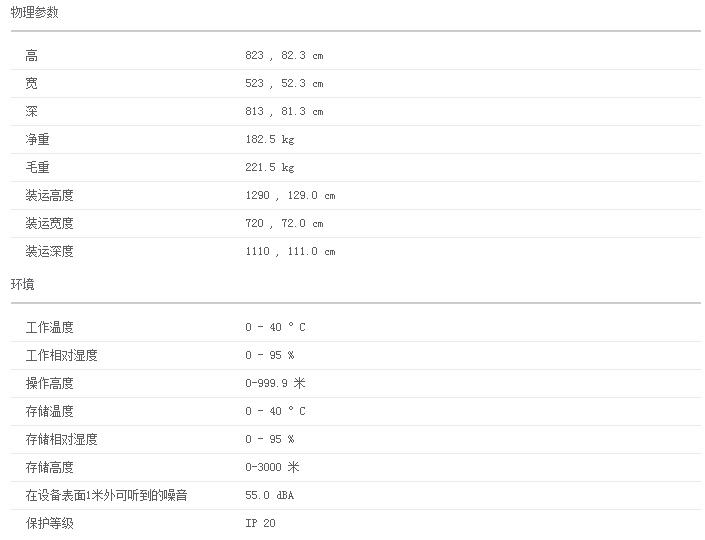Click the protection rating value IP 20

[260, 524]
